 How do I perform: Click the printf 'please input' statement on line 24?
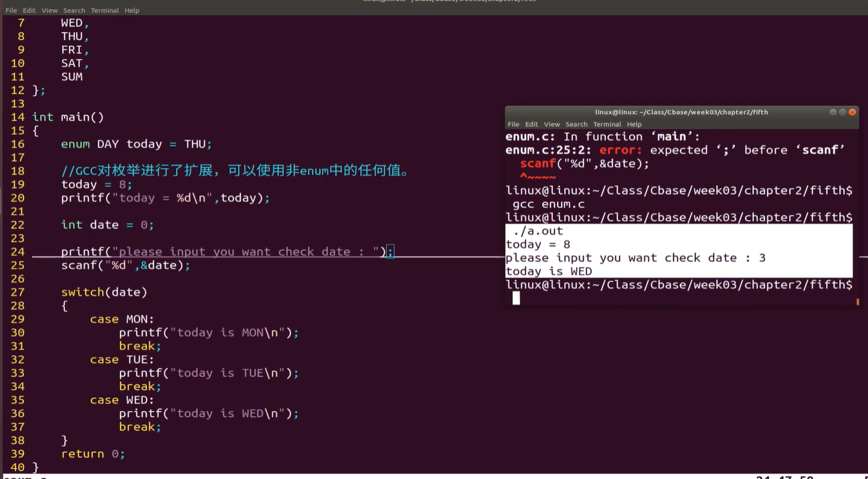pyautogui.click(x=227, y=251)
